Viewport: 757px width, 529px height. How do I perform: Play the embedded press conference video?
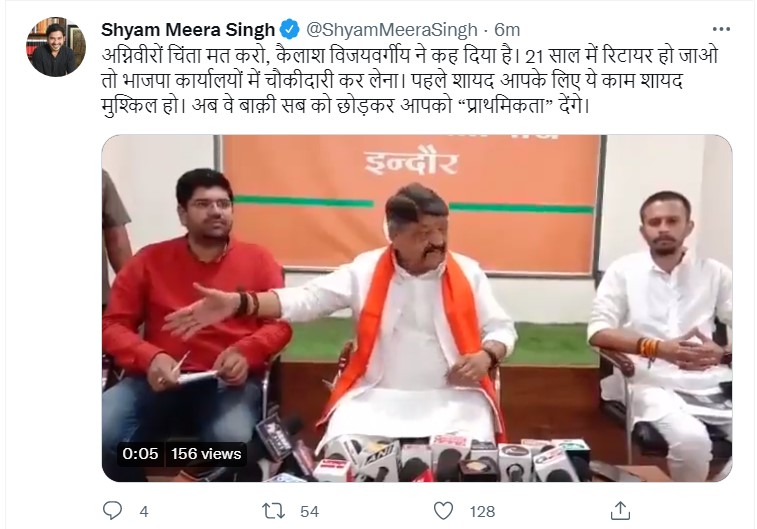click(x=417, y=308)
